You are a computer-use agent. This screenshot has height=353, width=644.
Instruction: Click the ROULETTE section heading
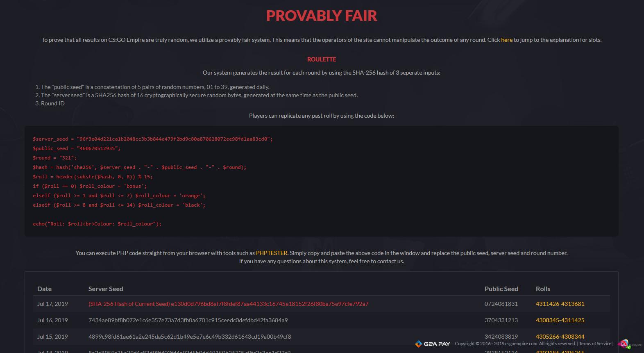(x=322, y=59)
